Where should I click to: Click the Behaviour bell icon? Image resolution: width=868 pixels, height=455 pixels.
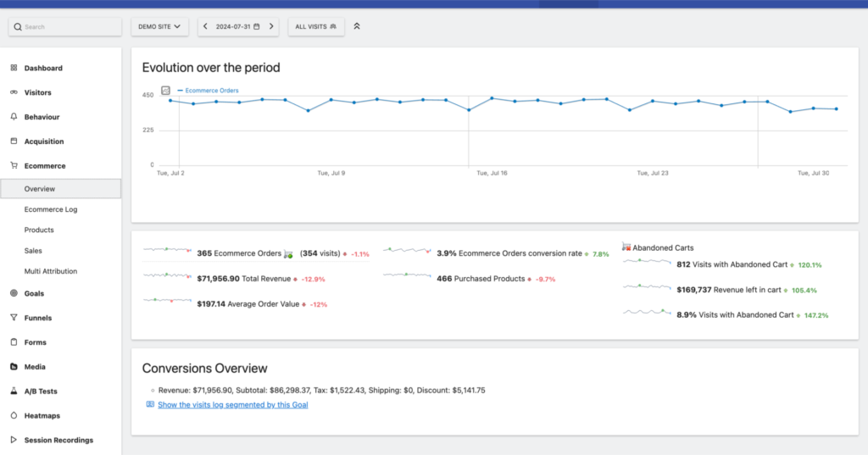(14, 117)
